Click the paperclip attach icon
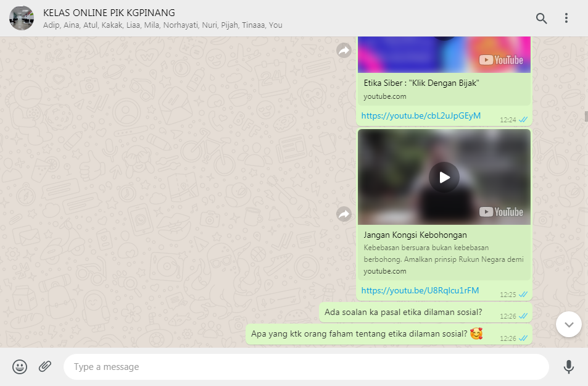Viewport: 588px width, 386px height. (45, 367)
